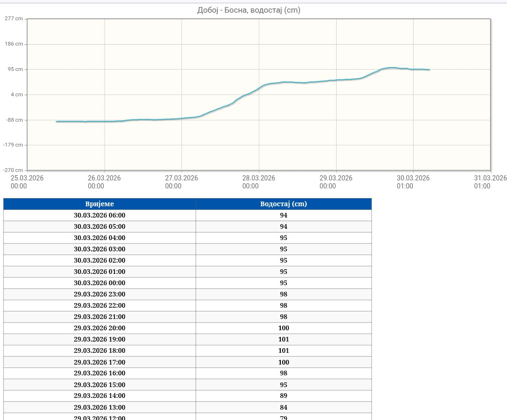Select the 30.03.2026 06:00 time cell

pos(100,215)
